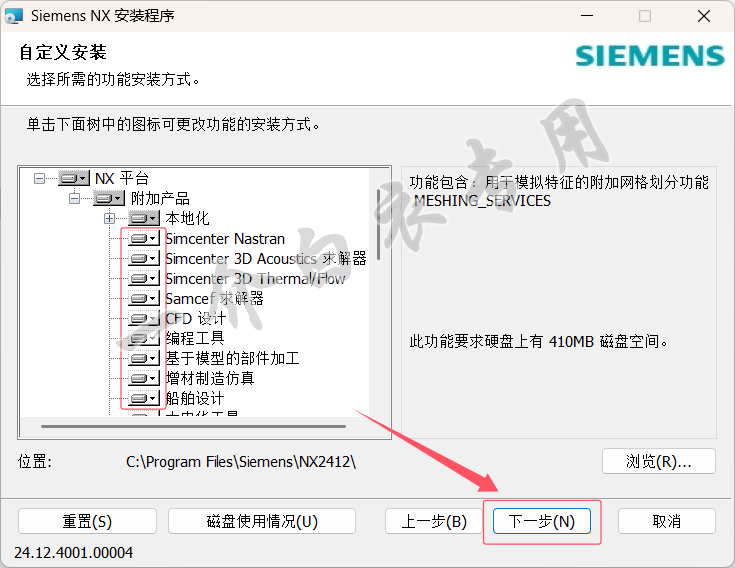Open install-mode icon for Samcef 求解器
Image resolution: width=735 pixels, height=568 pixels.
(143, 299)
